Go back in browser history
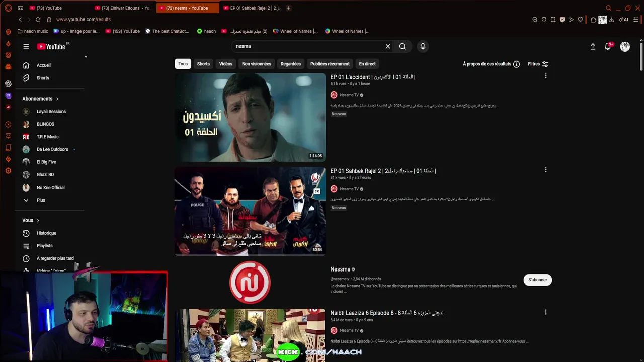This screenshot has width=644, height=362. coord(20,19)
